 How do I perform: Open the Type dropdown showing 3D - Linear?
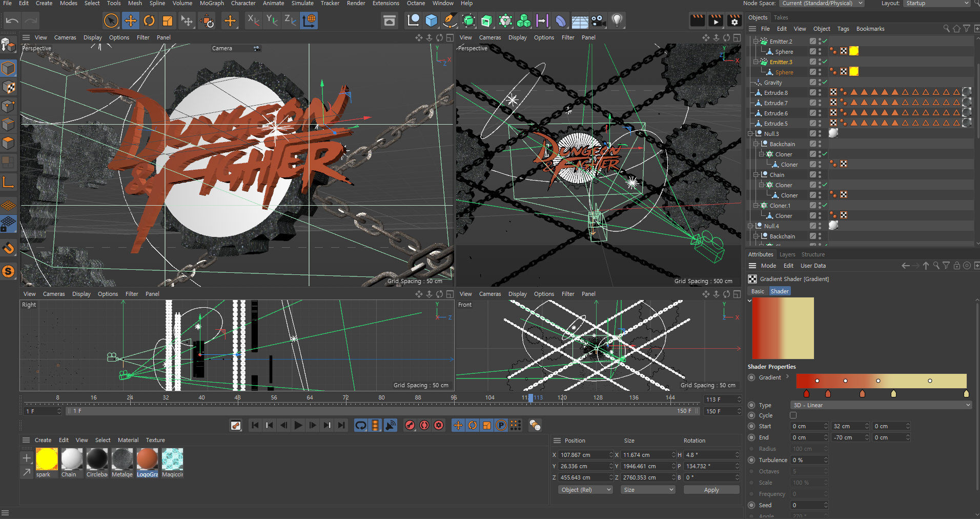881,405
